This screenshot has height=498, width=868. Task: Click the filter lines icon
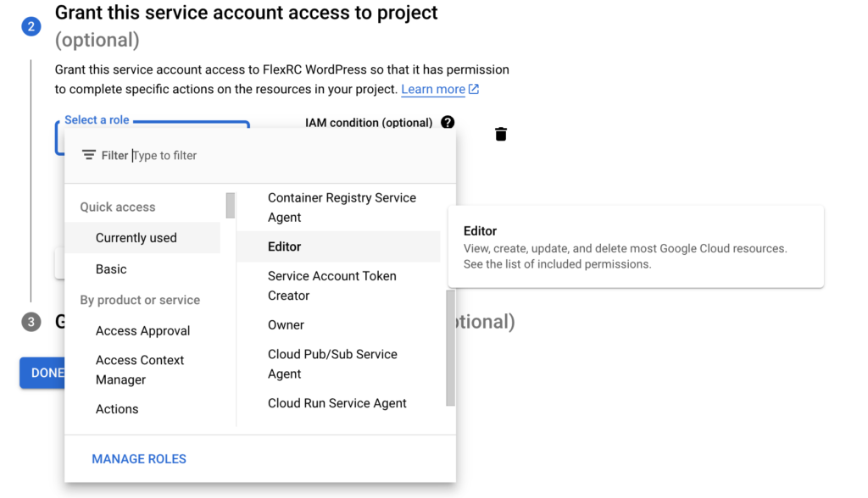pyautogui.click(x=89, y=155)
